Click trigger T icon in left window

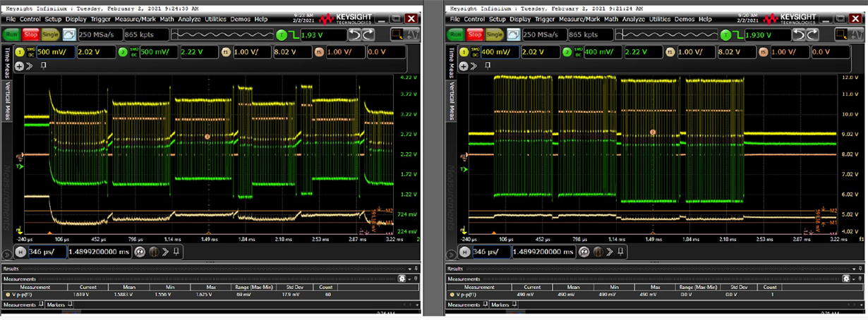(282, 35)
